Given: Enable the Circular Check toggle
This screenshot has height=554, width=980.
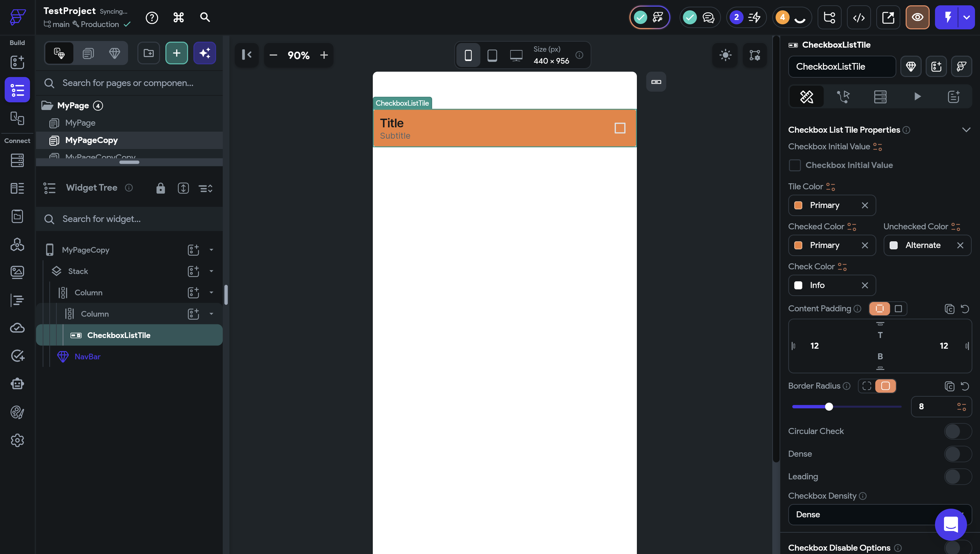Looking at the screenshot, I should point(958,431).
